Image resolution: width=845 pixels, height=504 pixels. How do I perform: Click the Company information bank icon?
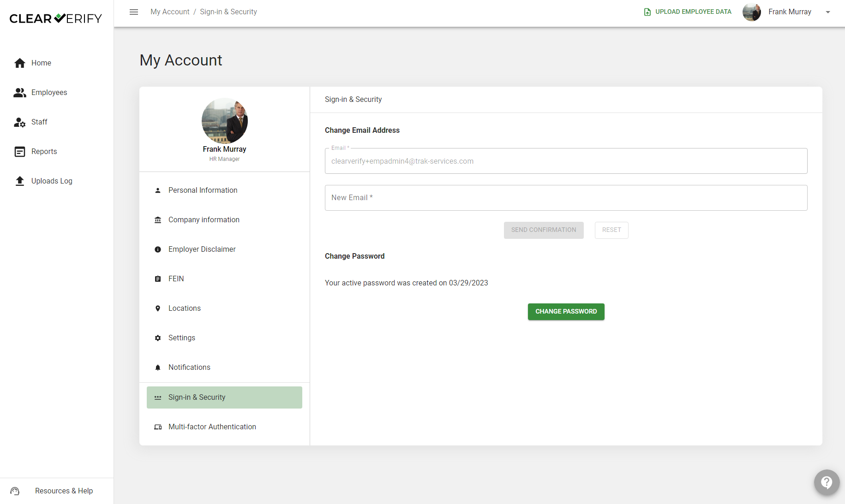pyautogui.click(x=158, y=220)
